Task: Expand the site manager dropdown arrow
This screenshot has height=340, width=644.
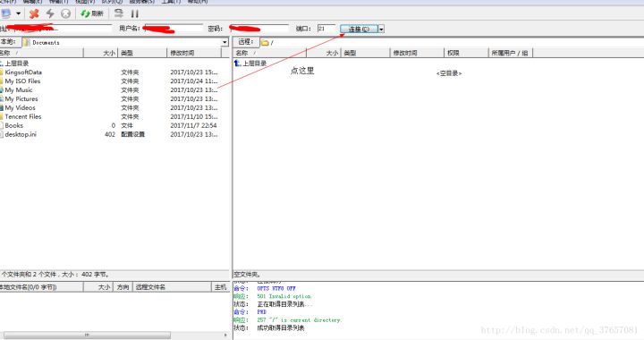Action: 18,13
